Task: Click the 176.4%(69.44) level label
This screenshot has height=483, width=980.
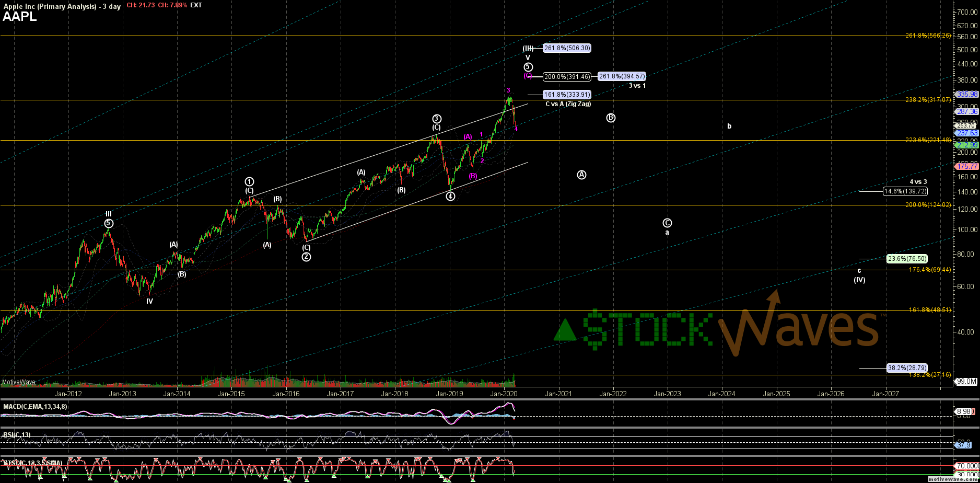Action: (x=930, y=270)
